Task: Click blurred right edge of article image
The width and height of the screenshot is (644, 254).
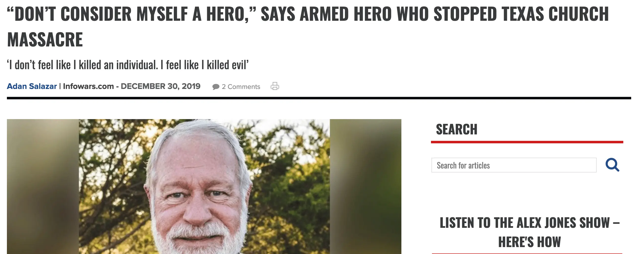Action: coord(365,187)
